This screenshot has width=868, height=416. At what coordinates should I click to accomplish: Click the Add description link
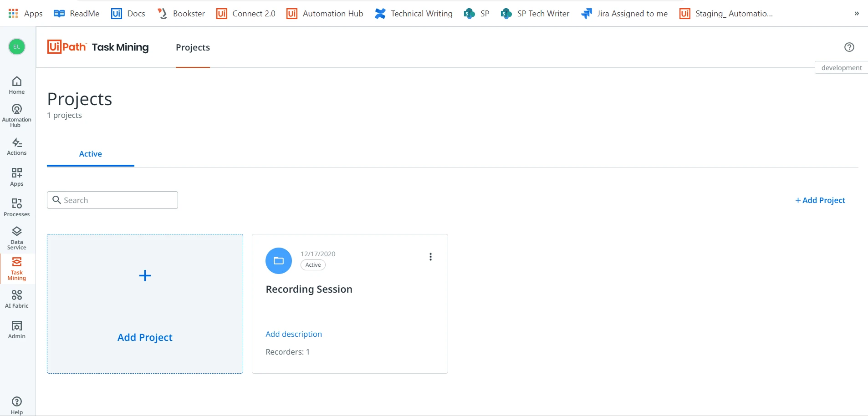click(x=294, y=334)
